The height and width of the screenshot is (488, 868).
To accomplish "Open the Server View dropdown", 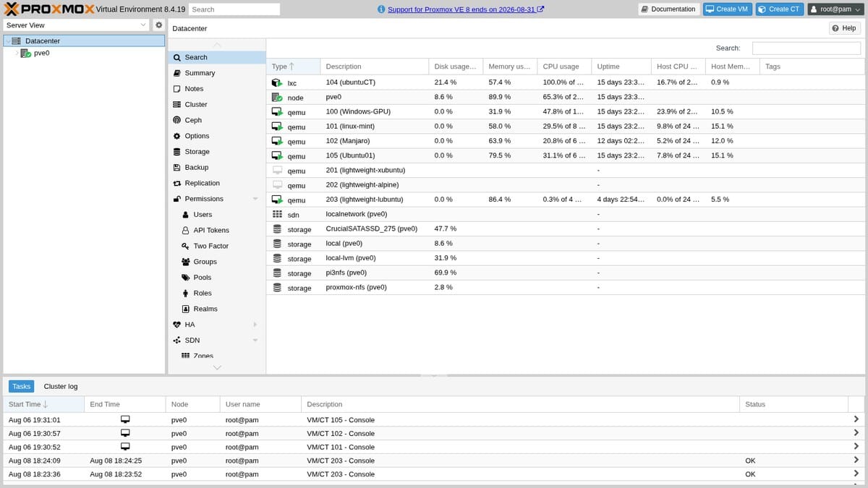I will pos(142,25).
